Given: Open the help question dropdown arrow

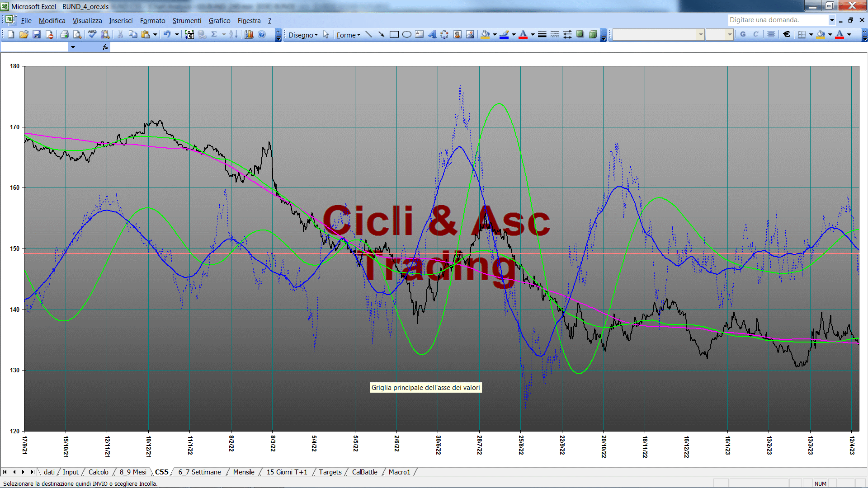Looking at the screenshot, I should click(x=832, y=20).
